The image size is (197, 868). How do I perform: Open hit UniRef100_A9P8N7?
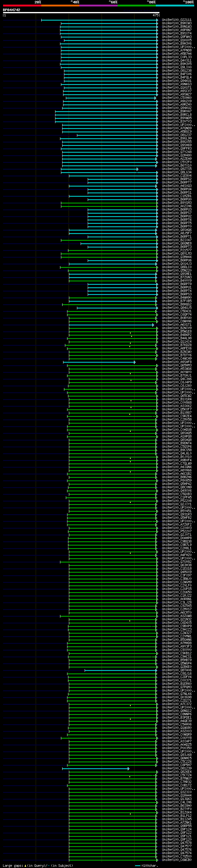click(x=176, y=30)
